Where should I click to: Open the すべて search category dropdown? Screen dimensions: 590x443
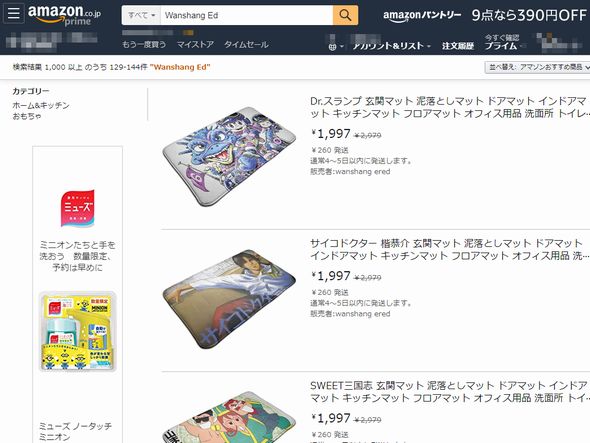pyautogui.click(x=141, y=15)
